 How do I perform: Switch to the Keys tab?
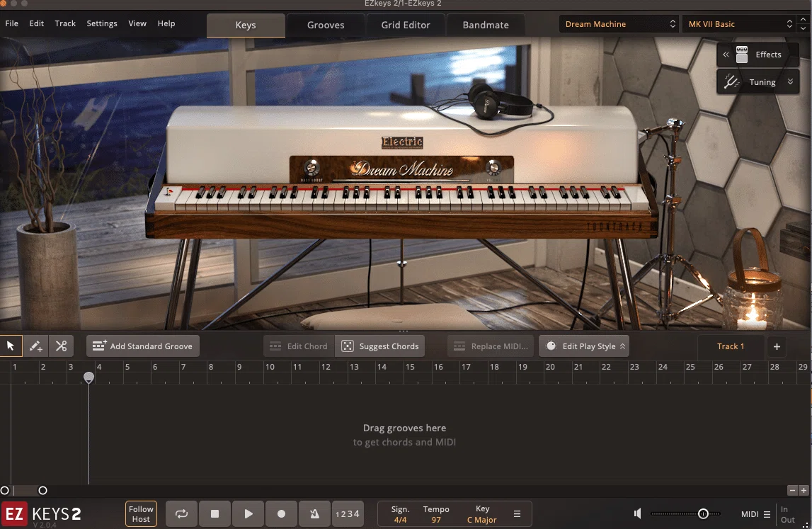(246, 25)
